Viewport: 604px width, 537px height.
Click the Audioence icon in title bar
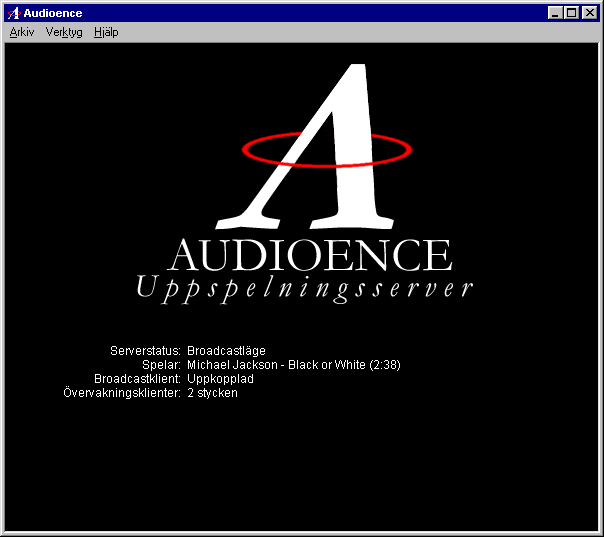pyautogui.click(x=14, y=13)
